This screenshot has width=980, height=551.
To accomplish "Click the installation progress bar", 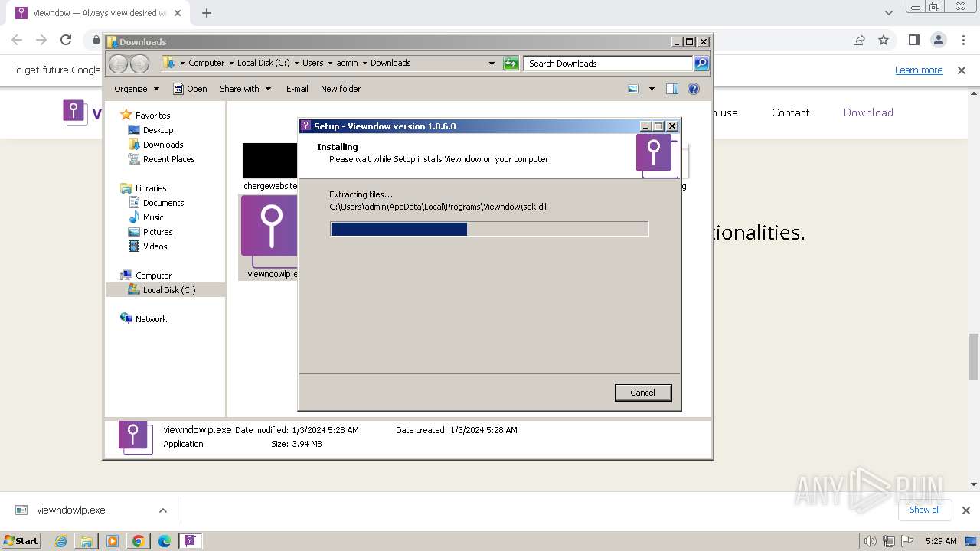I will 489,229.
